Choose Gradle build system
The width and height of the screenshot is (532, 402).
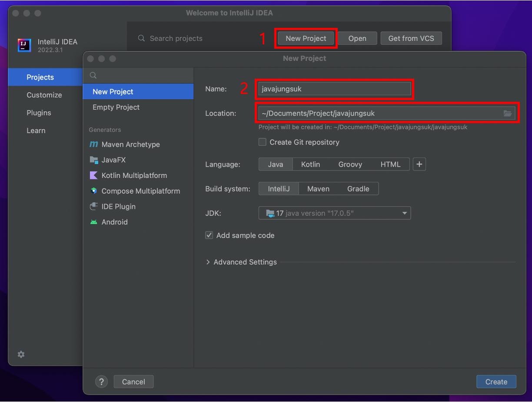(358, 189)
